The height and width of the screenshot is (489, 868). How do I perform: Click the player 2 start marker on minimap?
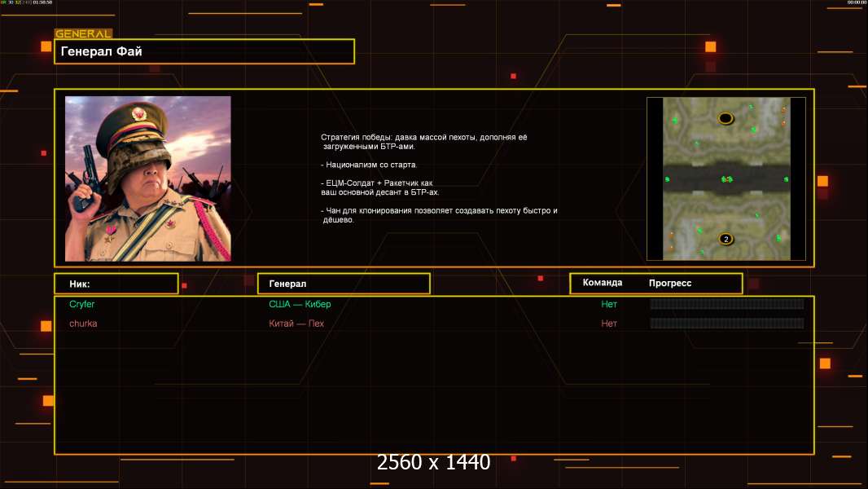pyautogui.click(x=726, y=240)
